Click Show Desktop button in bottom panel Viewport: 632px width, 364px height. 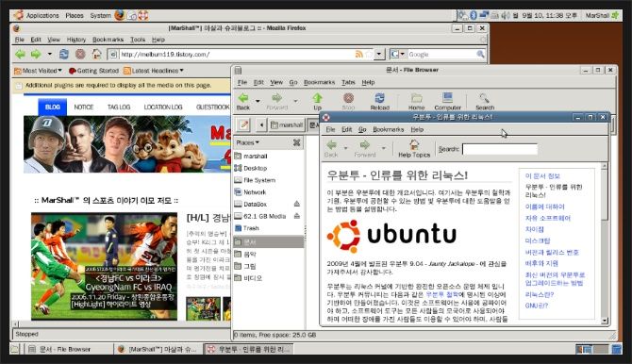[15, 349]
